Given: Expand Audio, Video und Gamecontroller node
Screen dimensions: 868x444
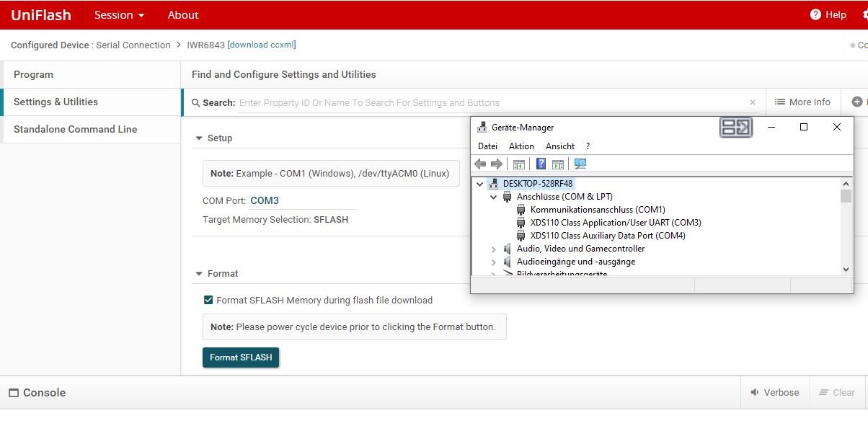Looking at the screenshot, I should 494,249.
